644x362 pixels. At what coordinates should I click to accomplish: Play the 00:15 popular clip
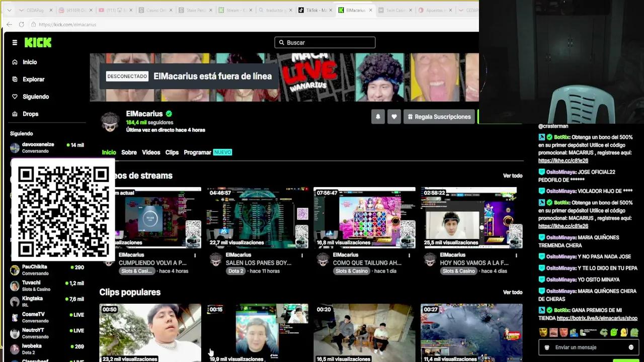(x=258, y=333)
